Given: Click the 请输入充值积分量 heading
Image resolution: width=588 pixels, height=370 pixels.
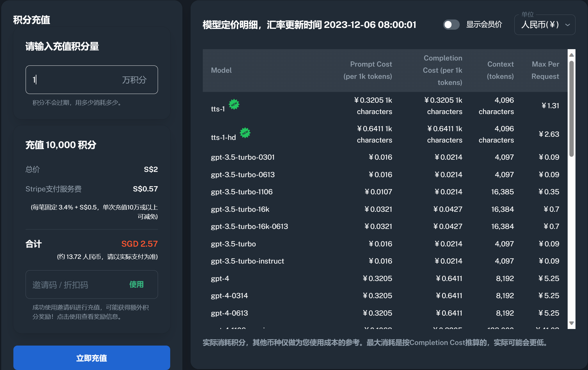Looking at the screenshot, I should pos(62,46).
